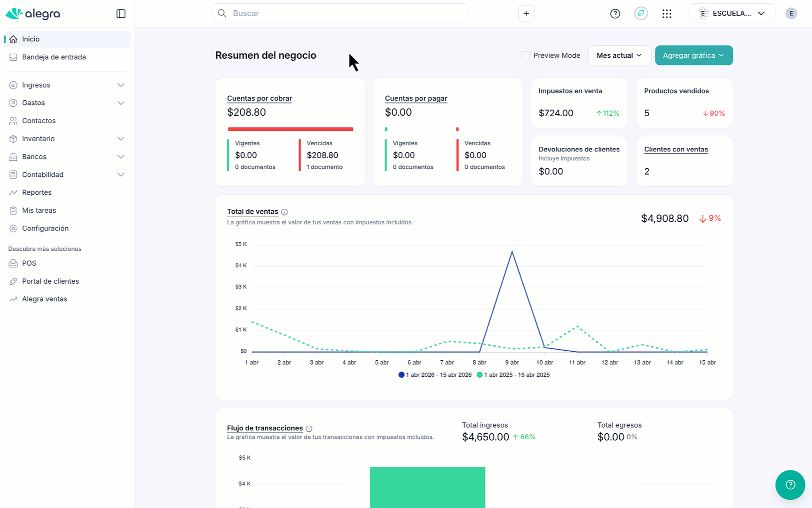Click the green leaf assistant icon
812x508 pixels.
click(641, 14)
